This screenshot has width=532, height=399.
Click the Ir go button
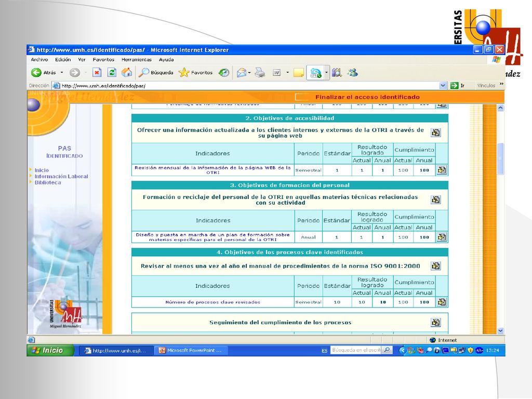(x=457, y=86)
